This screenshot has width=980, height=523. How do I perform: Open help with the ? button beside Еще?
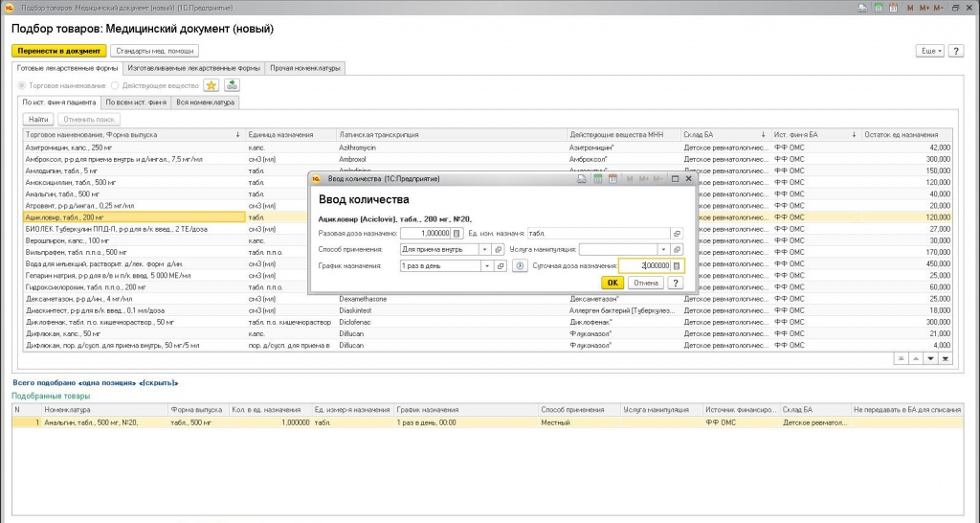[956, 52]
